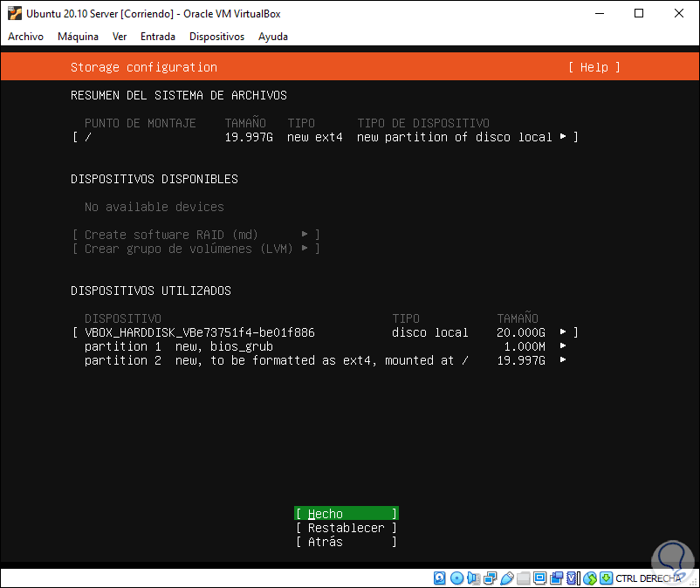Click the CTRL DERECHA host key label
Image resolution: width=700 pixels, height=588 pixels.
649,578
